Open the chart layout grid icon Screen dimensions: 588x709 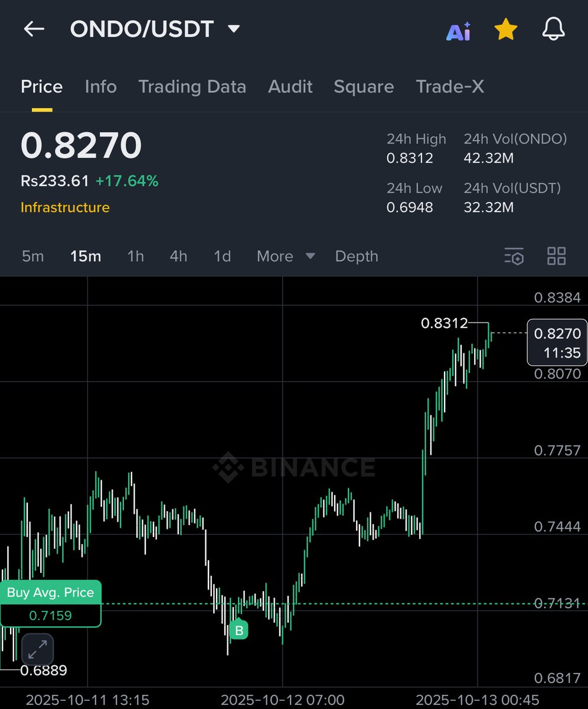(x=557, y=256)
